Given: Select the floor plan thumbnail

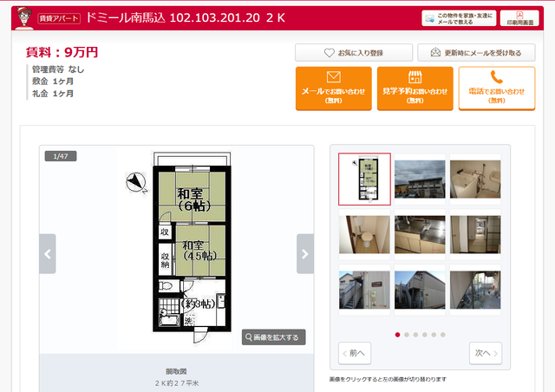Looking at the screenshot, I should [364, 180].
